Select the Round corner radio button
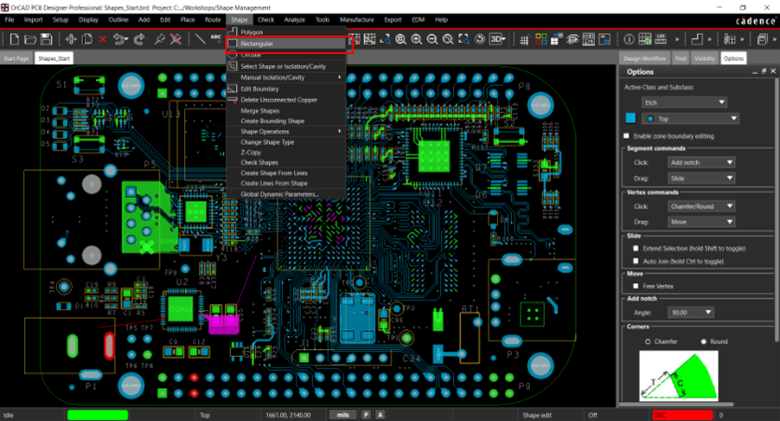This screenshot has height=421, width=780. coord(703,342)
